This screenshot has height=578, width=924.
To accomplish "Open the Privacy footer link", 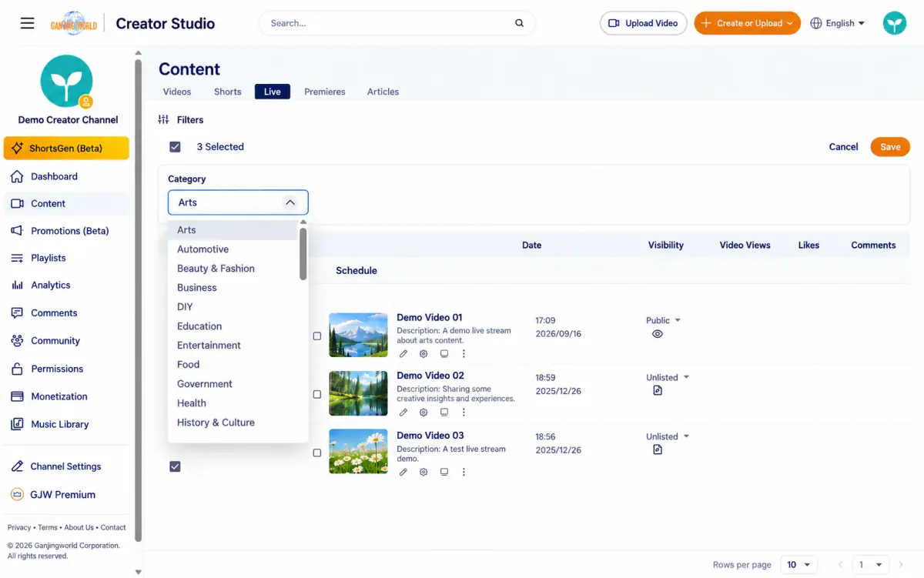I will 19,527.
